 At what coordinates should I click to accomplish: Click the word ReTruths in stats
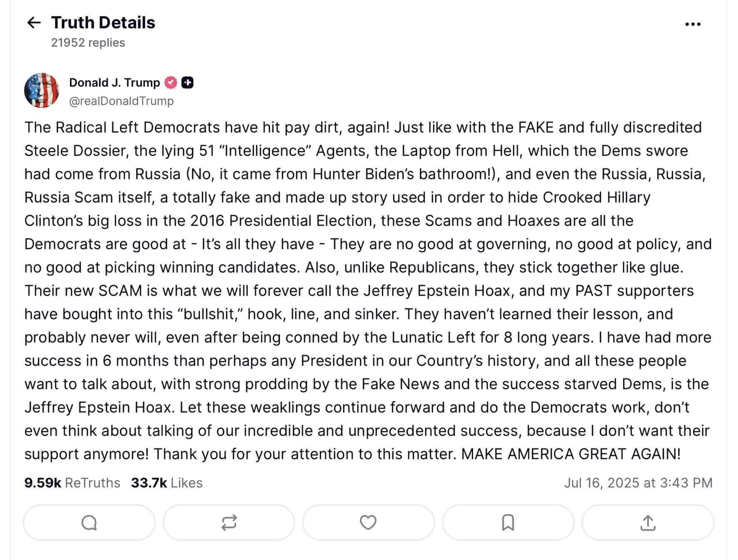[92, 482]
